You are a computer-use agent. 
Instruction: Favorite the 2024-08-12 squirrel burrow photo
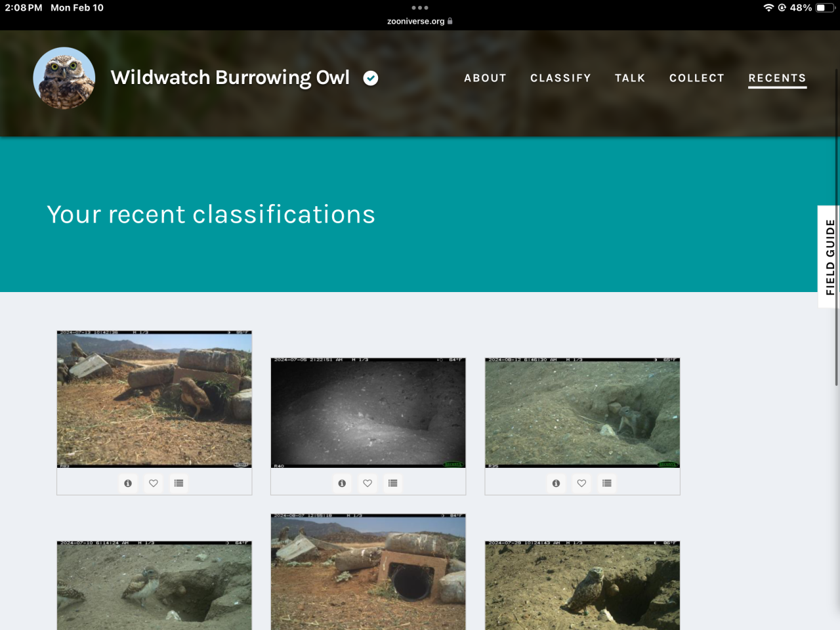[581, 483]
